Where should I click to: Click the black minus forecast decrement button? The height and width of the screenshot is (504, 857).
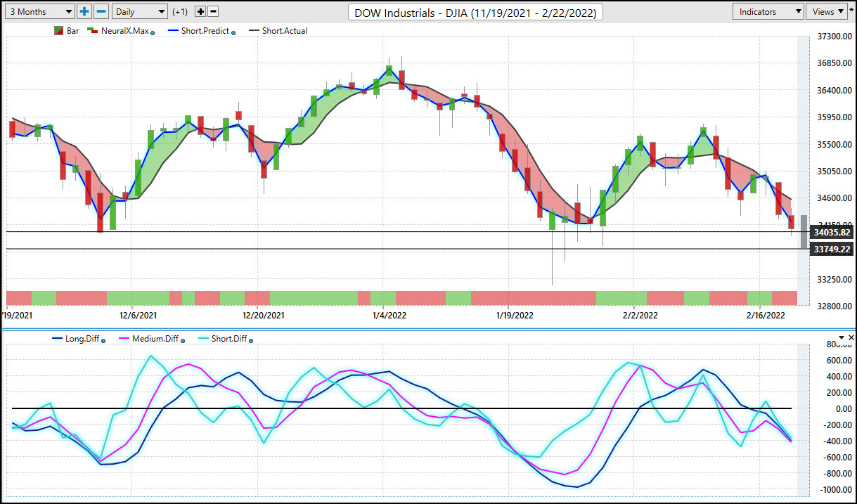pyautogui.click(x=214, y=11)
